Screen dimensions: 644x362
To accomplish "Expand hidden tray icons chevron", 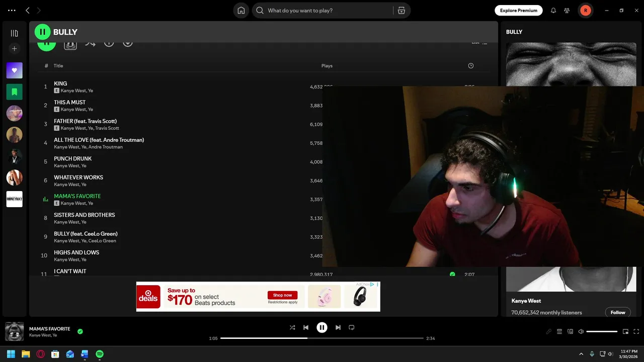I will [x=581, y=354].
